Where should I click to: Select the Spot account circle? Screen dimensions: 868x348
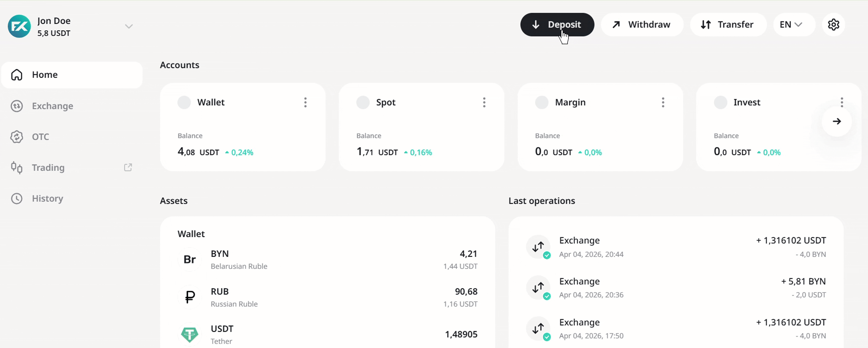pos(363,102)
